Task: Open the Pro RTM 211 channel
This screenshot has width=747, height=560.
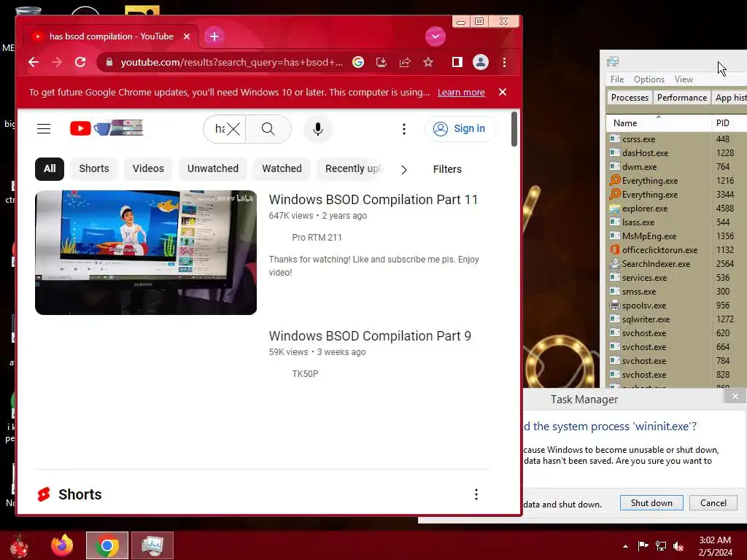Action: tap(317, 237)
